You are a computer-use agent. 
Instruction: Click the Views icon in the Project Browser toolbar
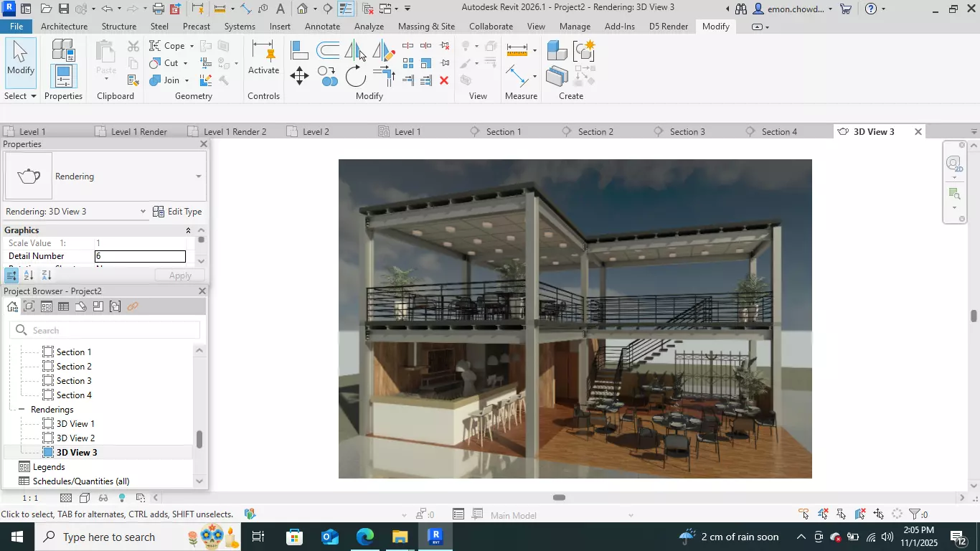(x=29, y=307)
